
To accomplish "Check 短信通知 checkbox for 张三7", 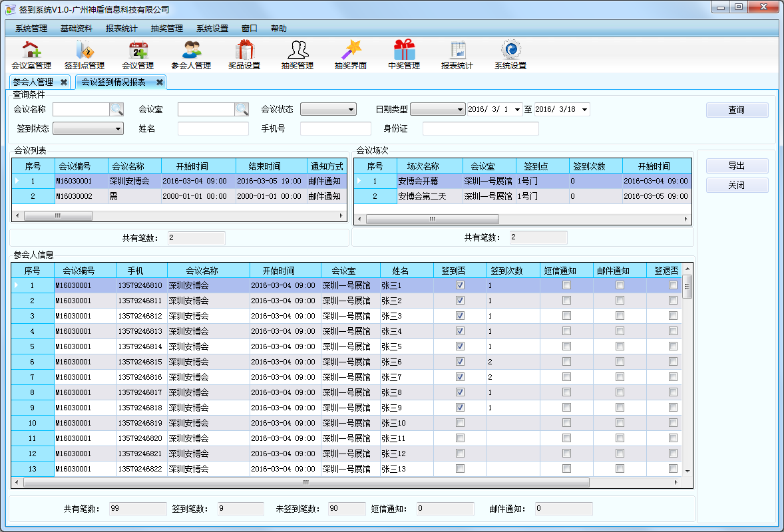I will point(566,376).
